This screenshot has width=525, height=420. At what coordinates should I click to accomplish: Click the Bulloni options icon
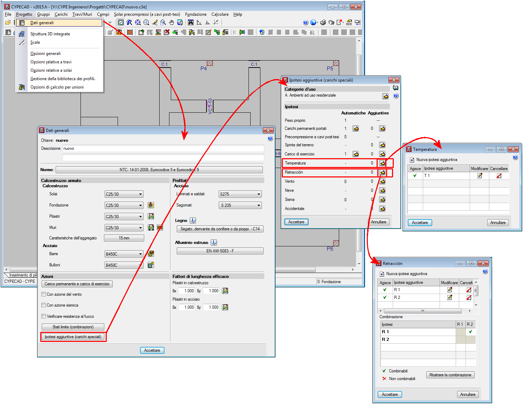[x=151, y=265]
